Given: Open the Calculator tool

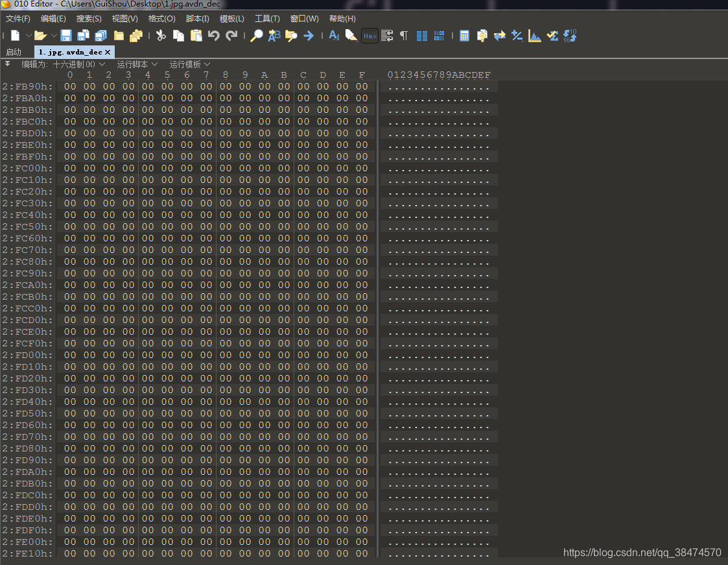Looking at the screenshot, I should pyautogui.click(x=464, y=36).
